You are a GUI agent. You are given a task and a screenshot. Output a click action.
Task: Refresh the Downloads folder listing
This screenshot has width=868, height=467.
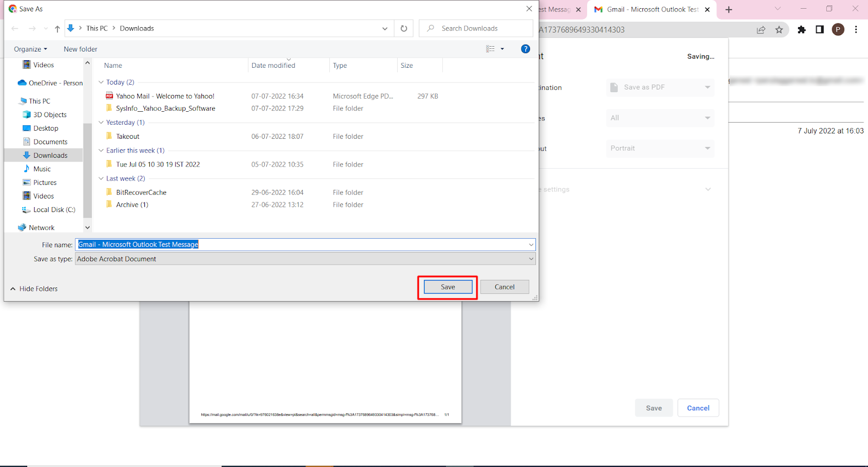(x=404, y=28)
